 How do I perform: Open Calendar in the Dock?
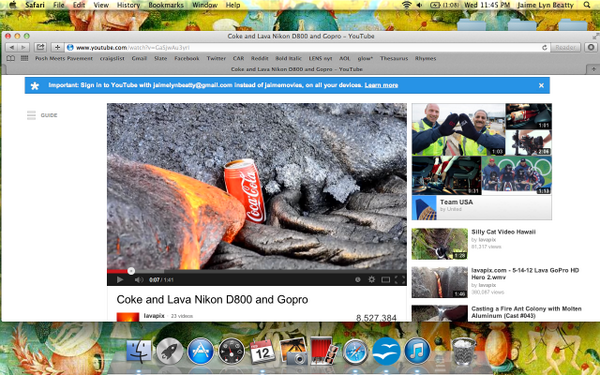[262, 351]
